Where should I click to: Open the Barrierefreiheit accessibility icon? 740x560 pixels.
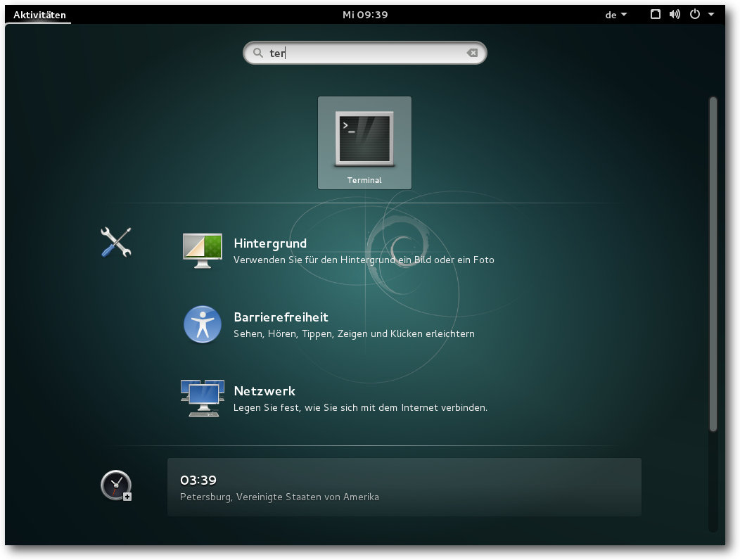click(x=203, y=324)
